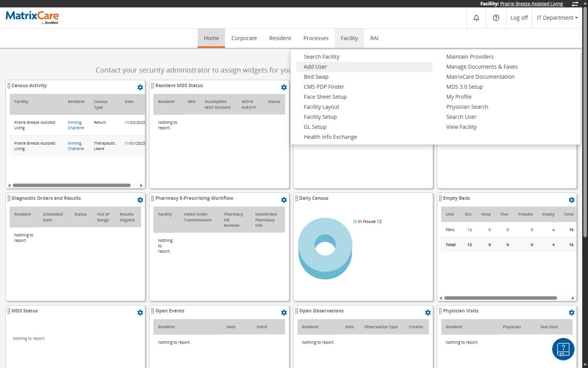The height and width of the screenshot is (368, 588).
Task: Open Pharmacy E-Prescribing Workflow settings gear
Action: (x=284, y=200)
